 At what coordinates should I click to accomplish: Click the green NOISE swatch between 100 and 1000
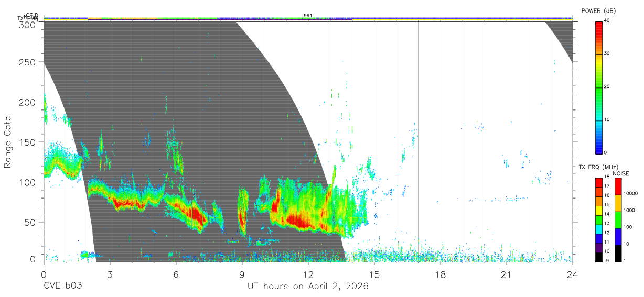point(618,220)
